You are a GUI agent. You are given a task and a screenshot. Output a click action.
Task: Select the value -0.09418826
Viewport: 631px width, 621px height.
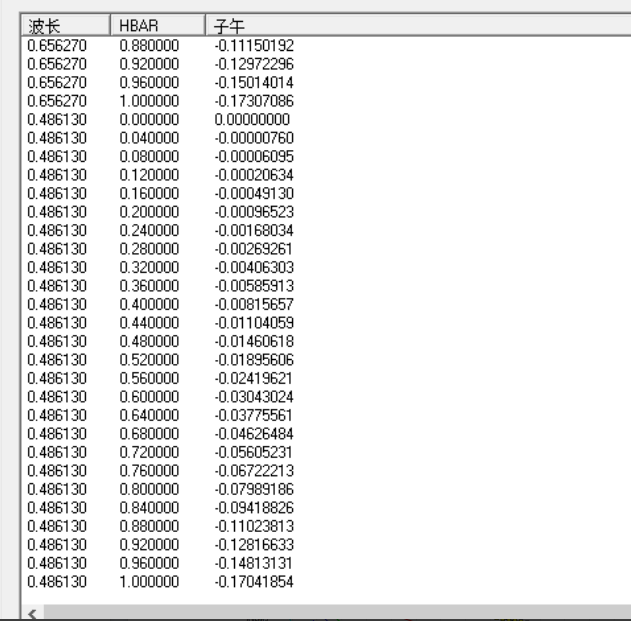click(254, 508)
